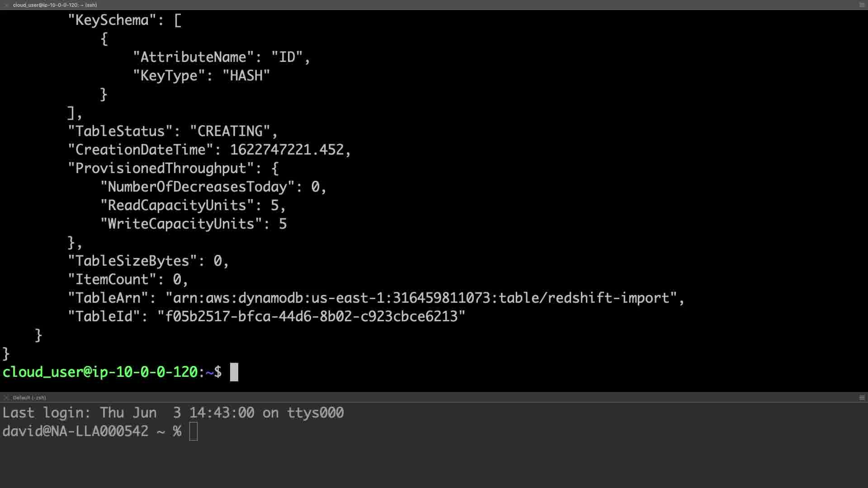Click the WriteCapacityUnits line
The image size is (868, 488).
tap(193, 224)
